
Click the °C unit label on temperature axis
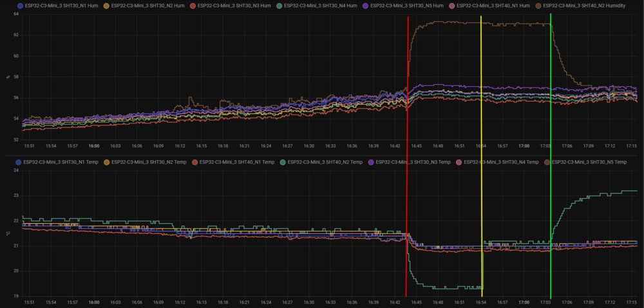[x=7, y=233]
